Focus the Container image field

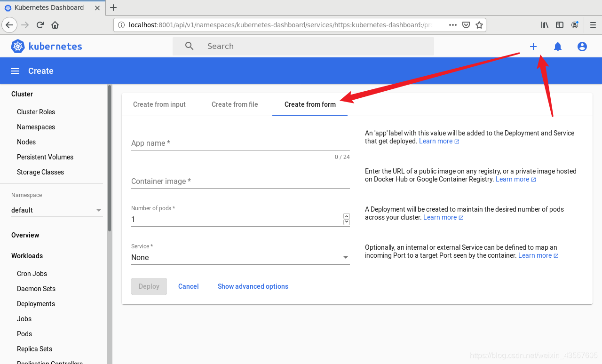240,181
